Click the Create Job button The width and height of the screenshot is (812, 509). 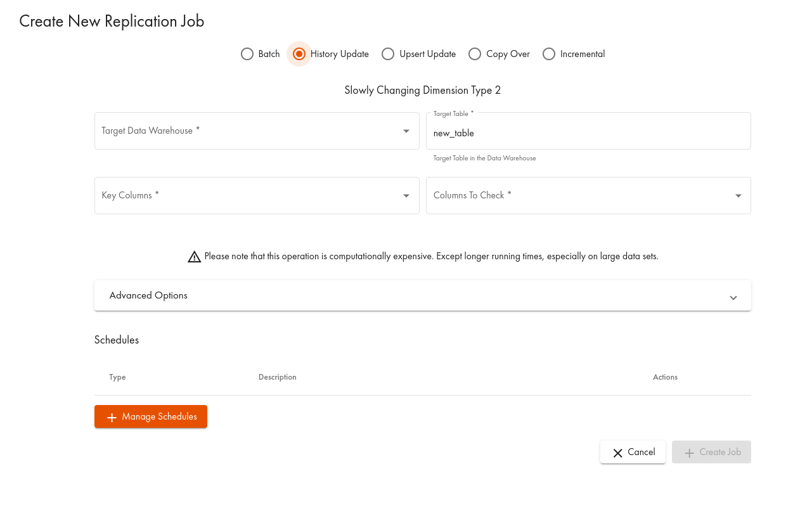(x=711, y=452)
